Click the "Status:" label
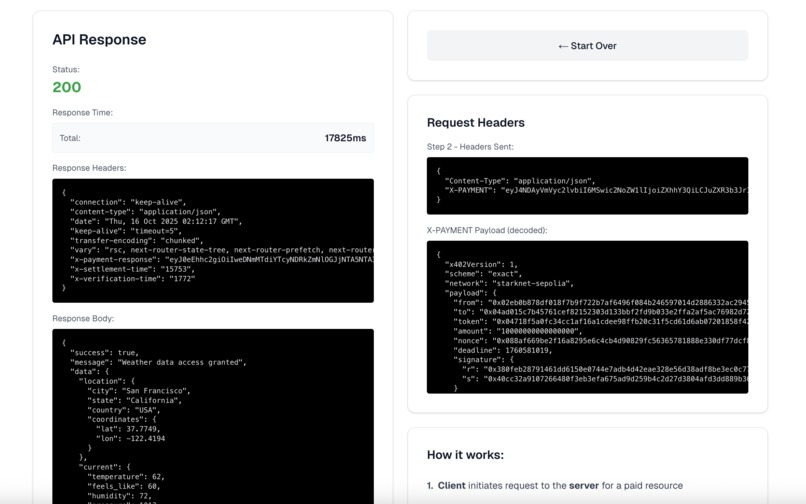This screenshot has width=806, height=504. point(66,69)
